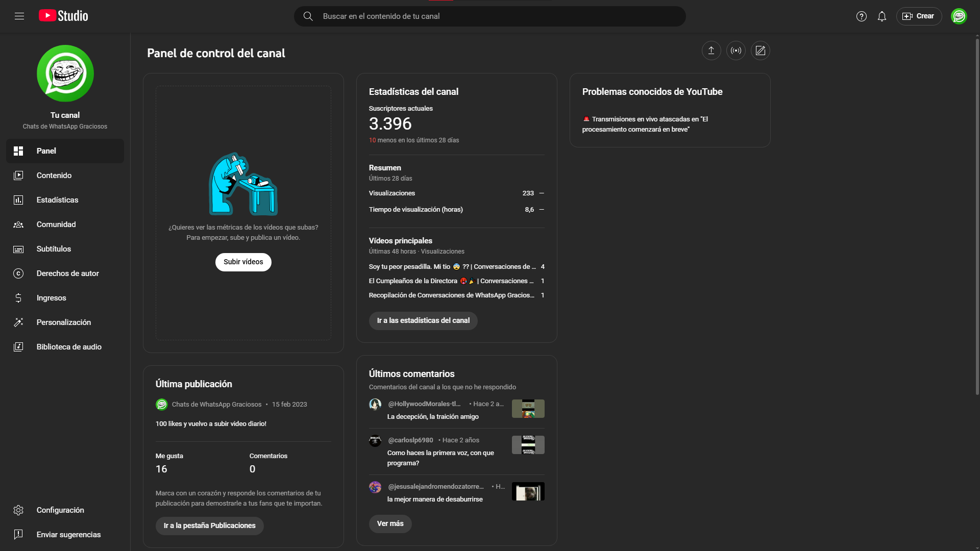Click the Personalización magic wand icon
The image size is (980, 551).
coord(18,322)
